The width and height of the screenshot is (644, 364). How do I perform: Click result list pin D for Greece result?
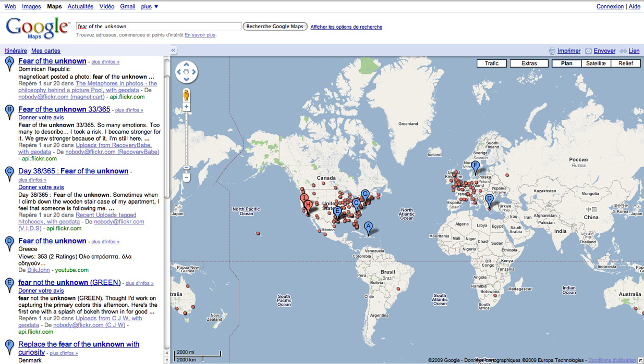click(9, 244)
